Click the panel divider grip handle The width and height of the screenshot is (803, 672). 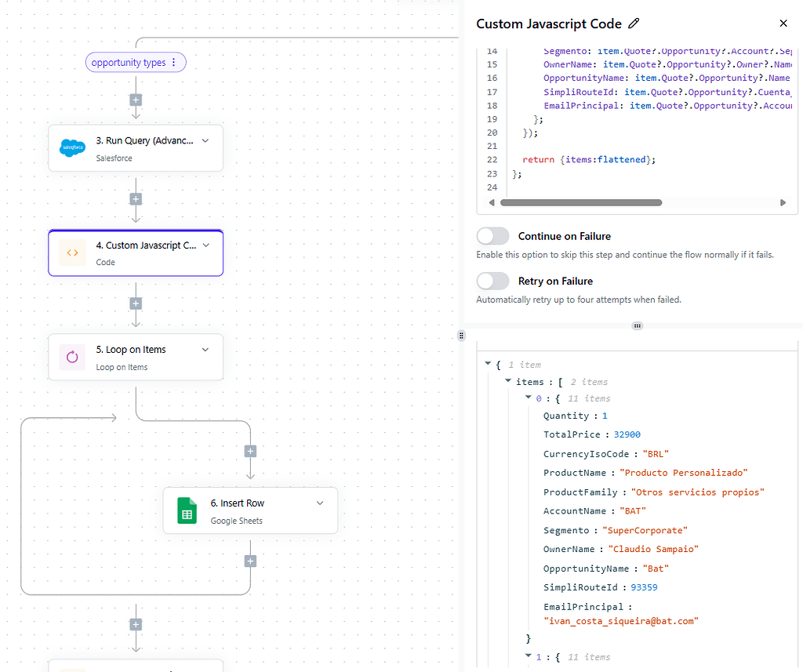coord(637,325)
